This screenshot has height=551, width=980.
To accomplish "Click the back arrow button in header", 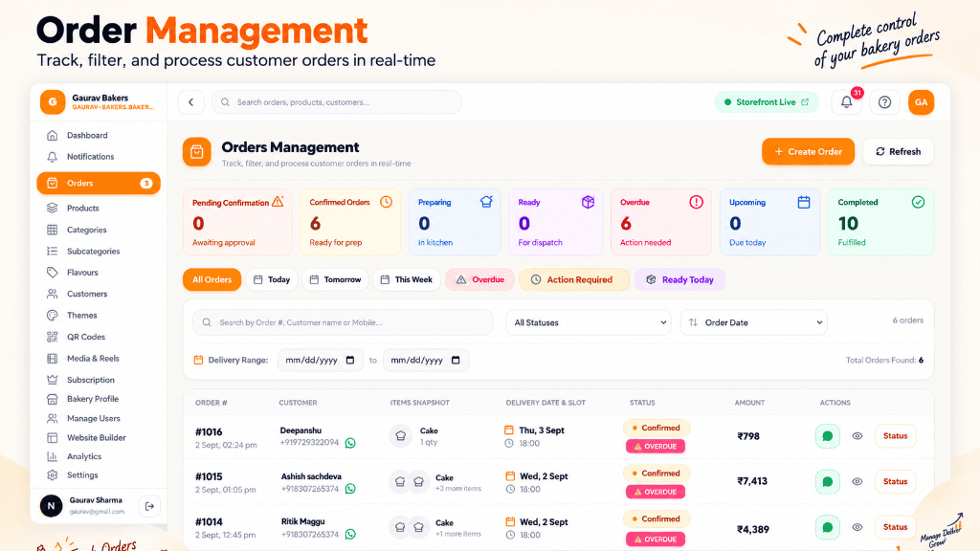I will 191,101.
